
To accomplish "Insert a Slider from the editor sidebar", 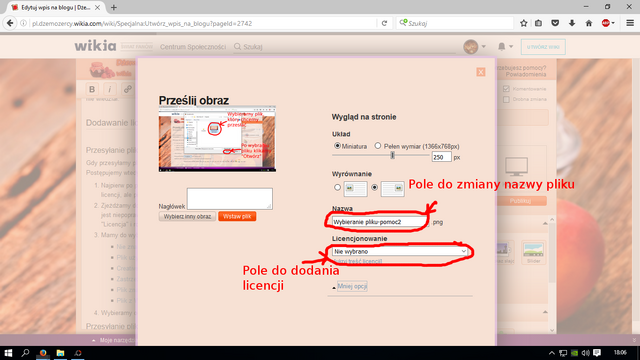I will [x=533, y=253].
